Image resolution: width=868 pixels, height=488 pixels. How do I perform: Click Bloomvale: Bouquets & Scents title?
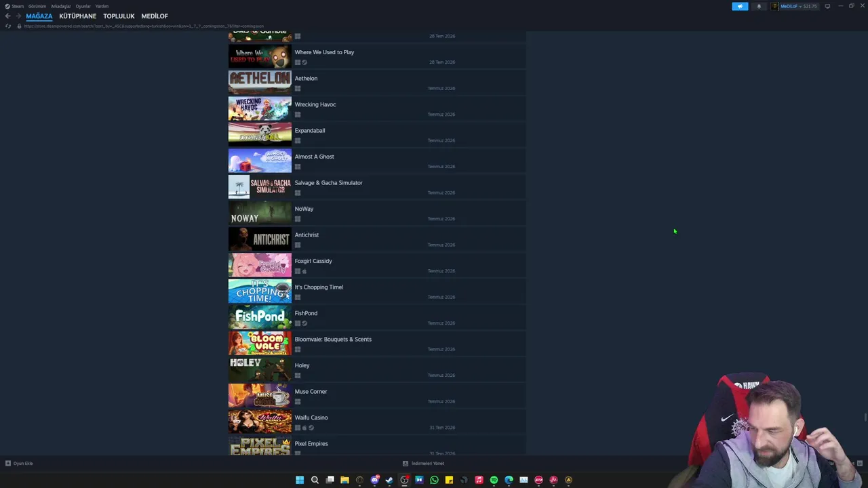[x=333, y=339]
